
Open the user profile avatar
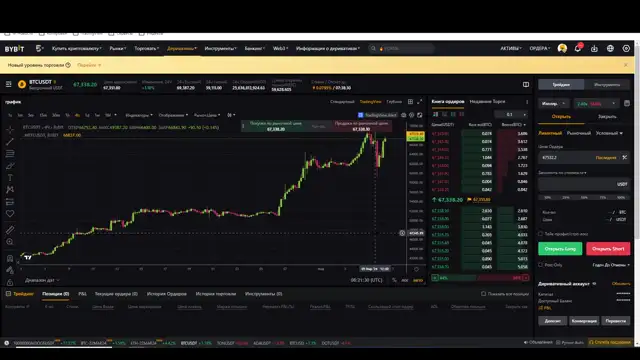562,48
